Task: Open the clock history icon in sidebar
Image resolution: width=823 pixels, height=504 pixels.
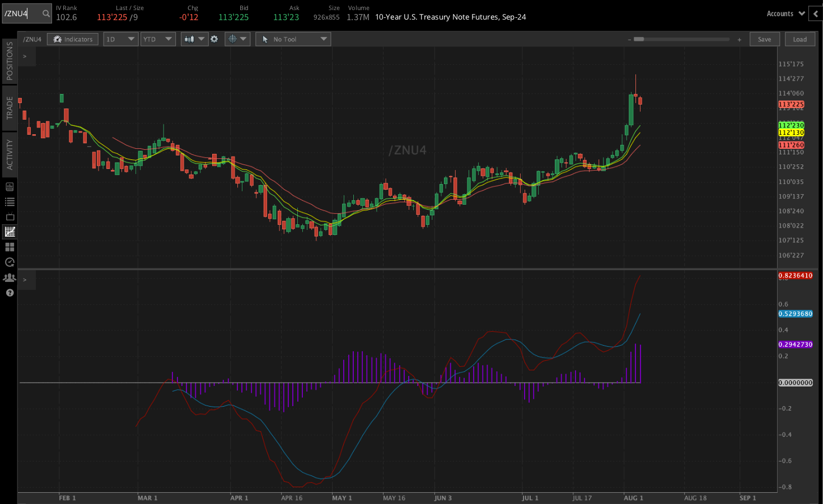Action: (10, 262)
